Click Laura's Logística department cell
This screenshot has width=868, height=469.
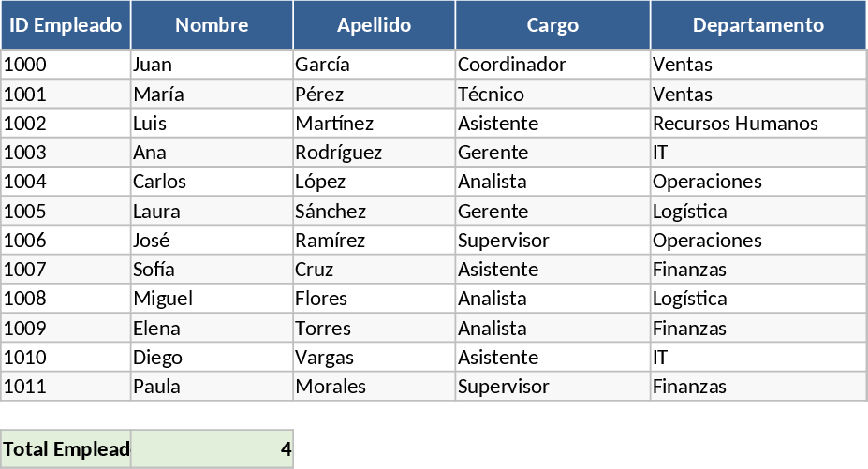coord(758,212)
